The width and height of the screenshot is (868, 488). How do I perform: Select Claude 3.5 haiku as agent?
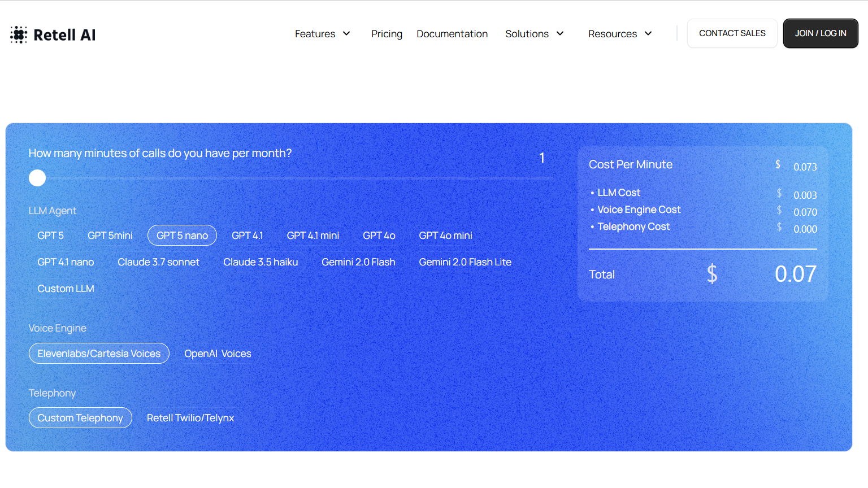click(x=261, y=262)
